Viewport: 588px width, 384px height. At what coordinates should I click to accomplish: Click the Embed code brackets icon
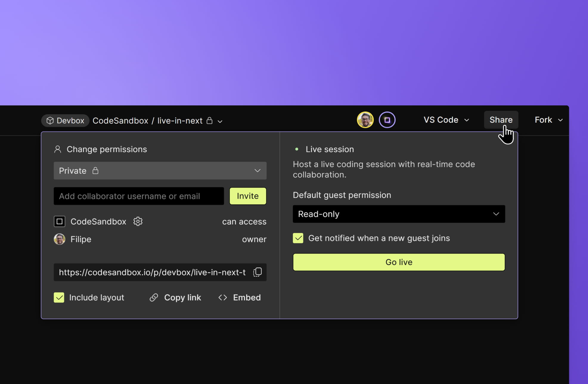223,297
